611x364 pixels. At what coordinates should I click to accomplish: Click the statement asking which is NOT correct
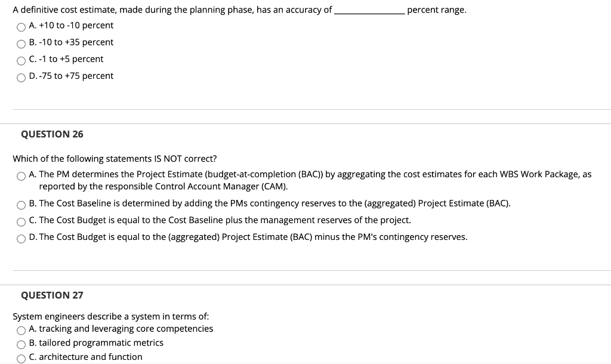click(x=115, y=159)
